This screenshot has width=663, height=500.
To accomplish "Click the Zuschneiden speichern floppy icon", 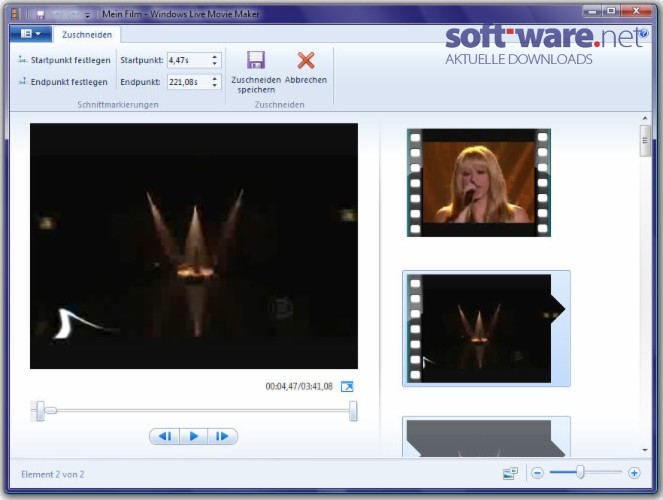I will coord(256,60).
